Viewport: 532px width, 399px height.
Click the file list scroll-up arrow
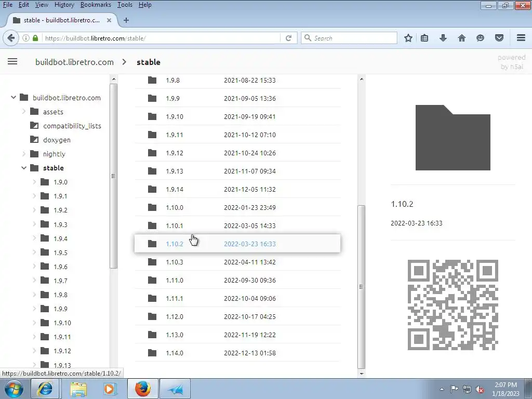point(362,79)
